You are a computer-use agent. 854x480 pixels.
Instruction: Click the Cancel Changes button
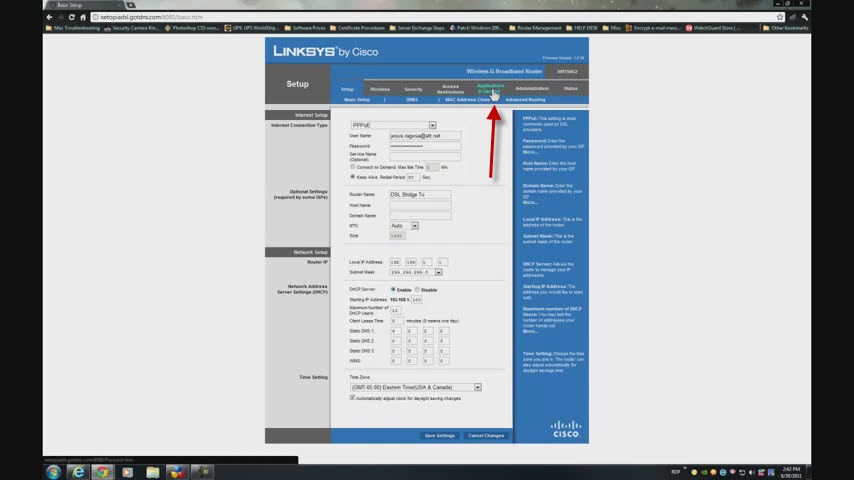[486, 436]
